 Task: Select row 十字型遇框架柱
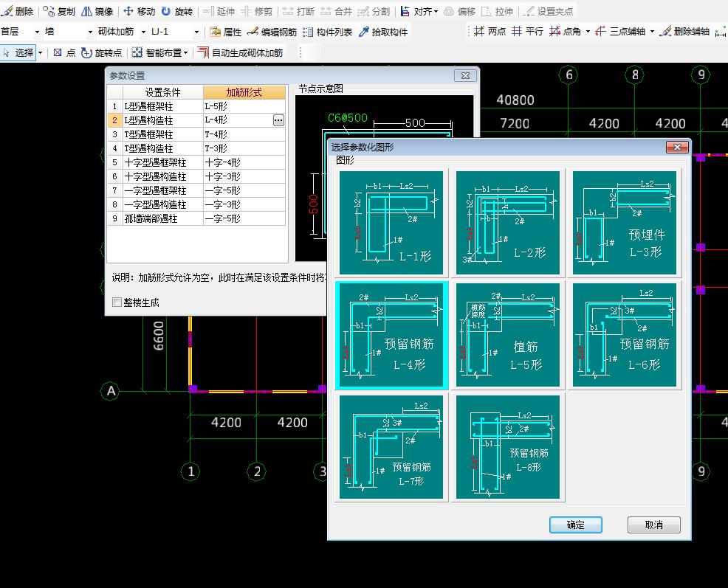pos(196,162)
